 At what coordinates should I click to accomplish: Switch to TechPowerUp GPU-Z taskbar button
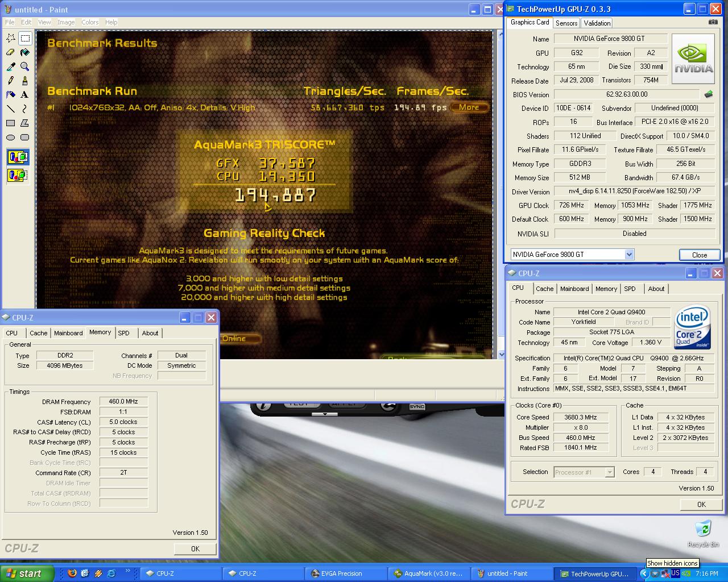coord(595,573)
